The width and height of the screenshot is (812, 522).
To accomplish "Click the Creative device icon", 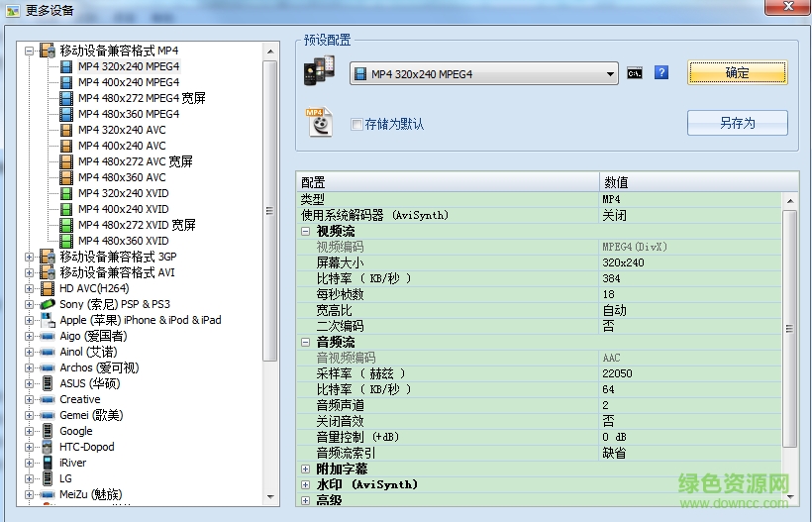I will (x=48, y=399).
